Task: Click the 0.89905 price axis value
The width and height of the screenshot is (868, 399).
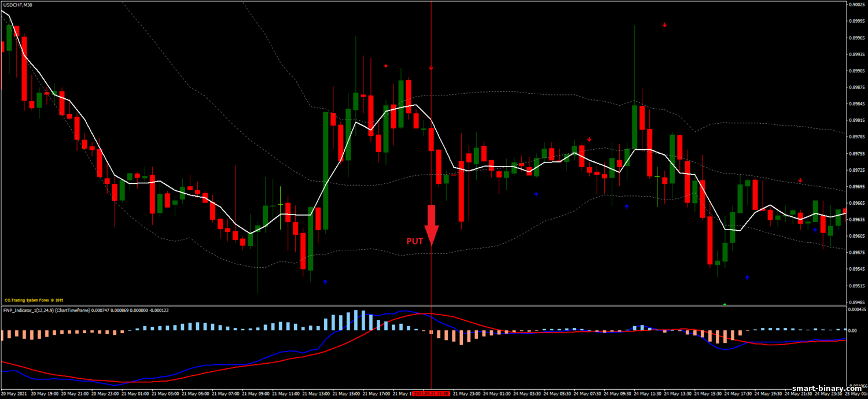Action: coord(856,71)
